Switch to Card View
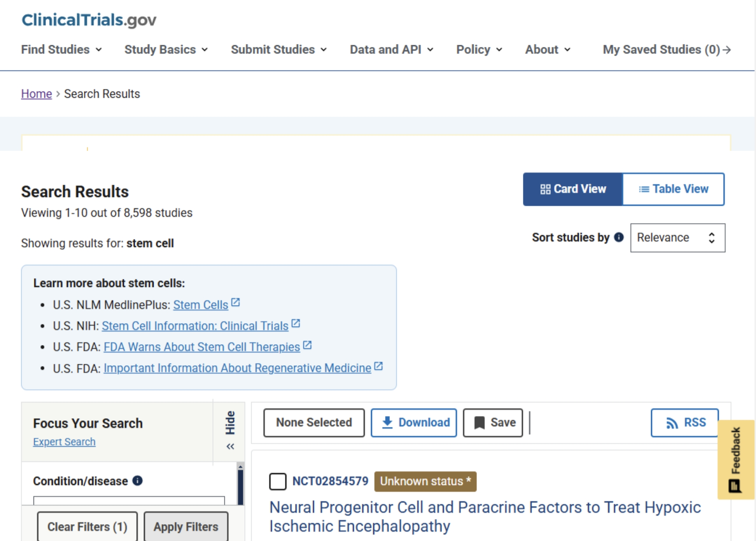Image resolution: width=756 pixels, height=541 pixels. 573,189
